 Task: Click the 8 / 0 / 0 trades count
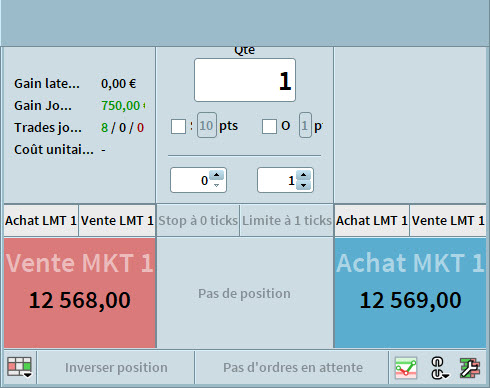122,128
